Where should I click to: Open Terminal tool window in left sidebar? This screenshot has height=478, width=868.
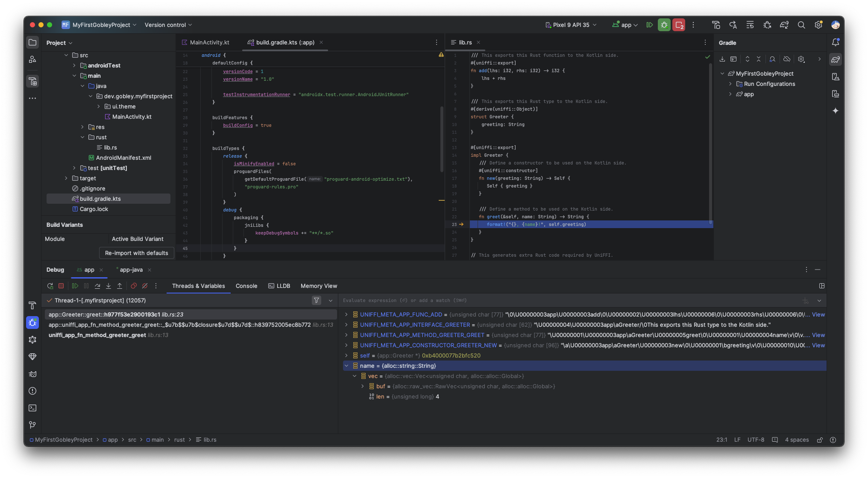point(32,408)
